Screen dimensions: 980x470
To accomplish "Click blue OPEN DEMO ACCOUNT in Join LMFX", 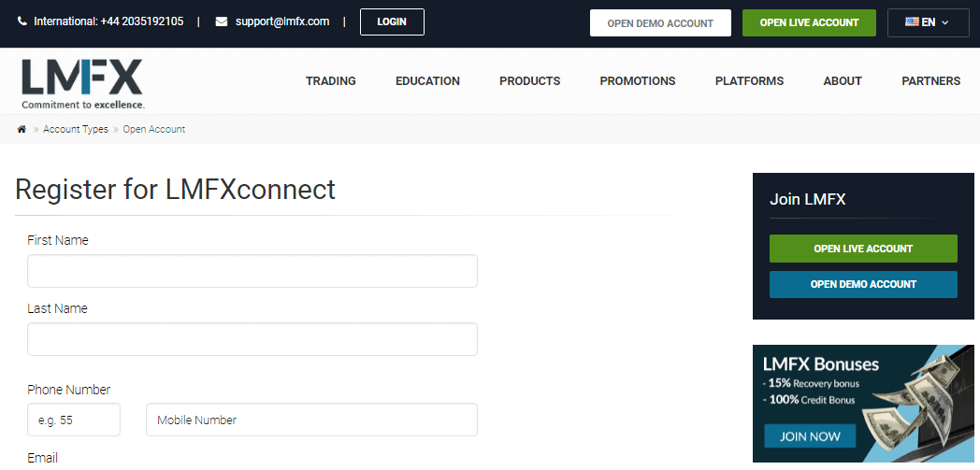I will (x=863, y=284).
